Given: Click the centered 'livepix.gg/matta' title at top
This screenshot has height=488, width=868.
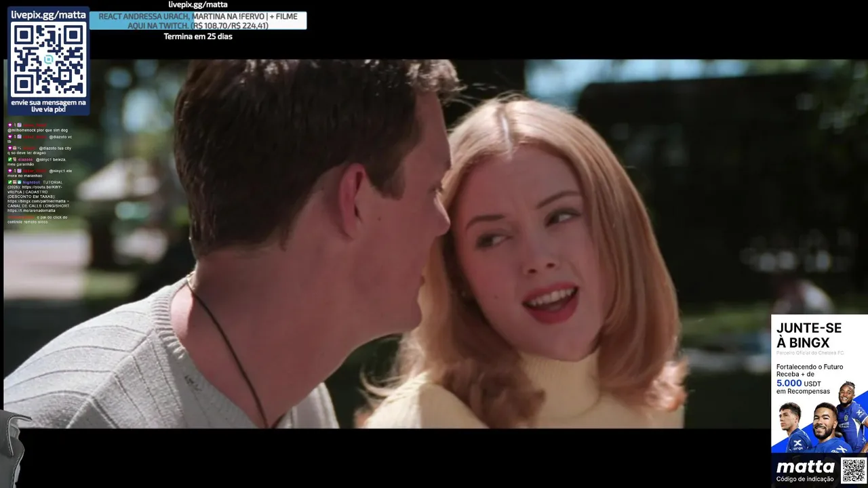Looking at the screenshot, I should (x=198, y=5).
